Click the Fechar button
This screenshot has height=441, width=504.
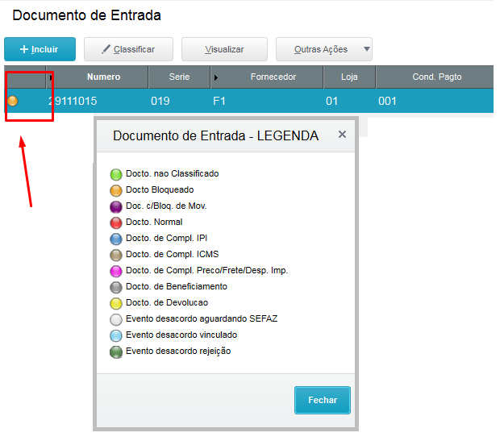(x=323, y=400)
